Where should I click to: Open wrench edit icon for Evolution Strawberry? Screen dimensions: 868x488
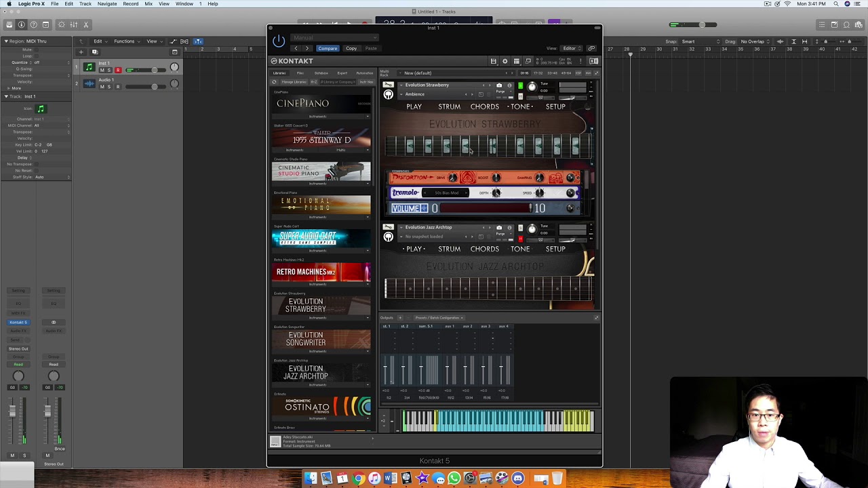[x=388, y=85]
